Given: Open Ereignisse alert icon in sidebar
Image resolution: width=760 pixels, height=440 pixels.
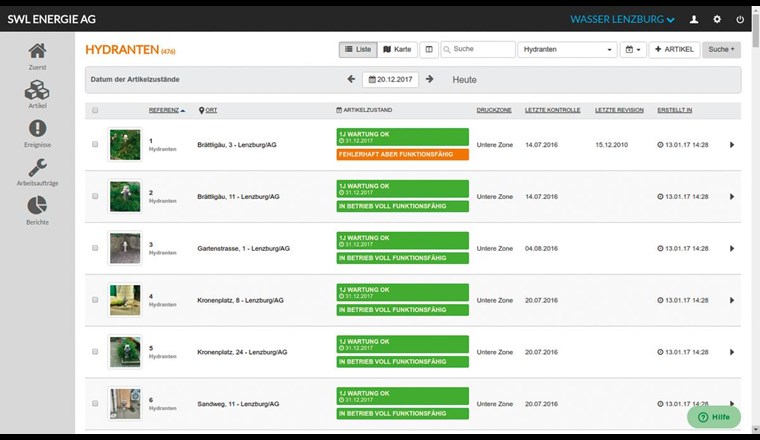Looking at the screenshot, I should [37, 129].
